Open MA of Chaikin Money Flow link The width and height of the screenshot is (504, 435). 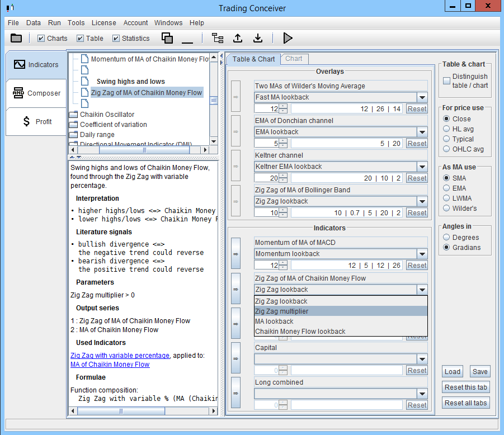click(x=110, y=365)
